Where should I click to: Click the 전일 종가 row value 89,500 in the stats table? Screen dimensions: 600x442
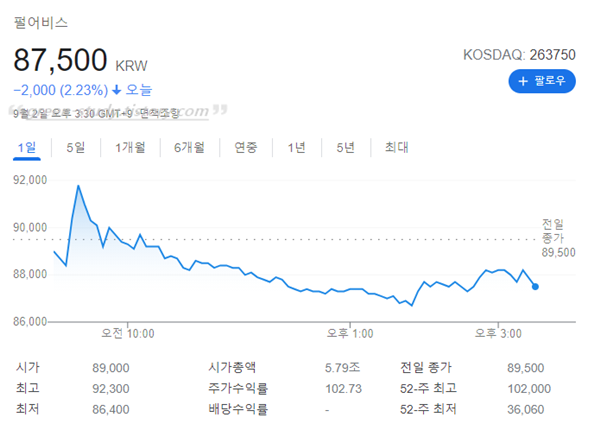[x=525, y=368]
